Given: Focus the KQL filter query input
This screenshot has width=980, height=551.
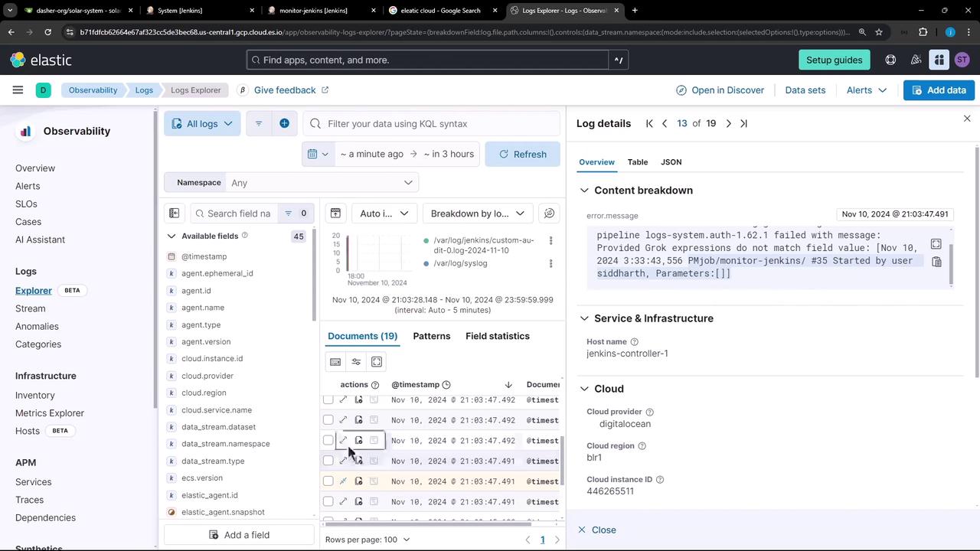Looking at the screenshot, I should click(432, 123).
